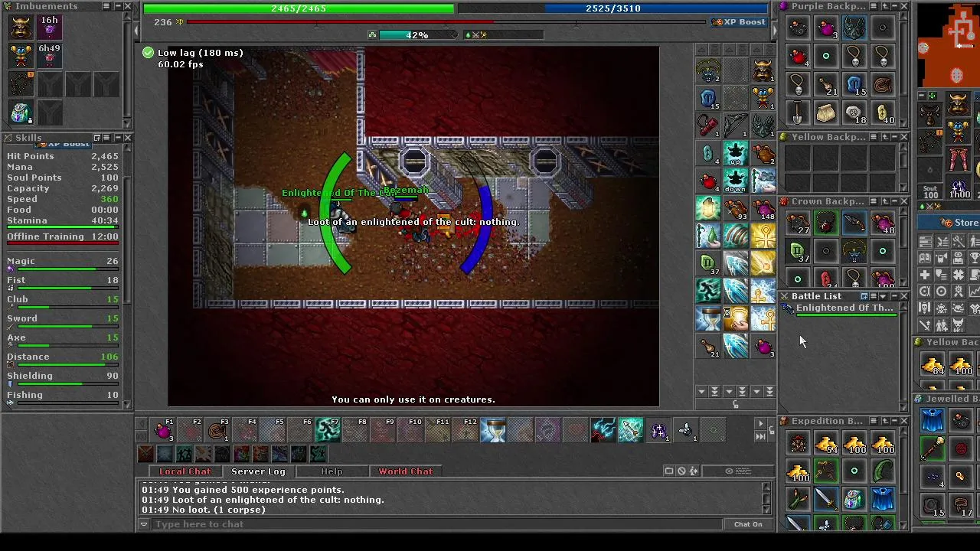This screenshot has width=980, height=551.
Task: Select the blue rune stack of 15
Action: click(854, 85)
